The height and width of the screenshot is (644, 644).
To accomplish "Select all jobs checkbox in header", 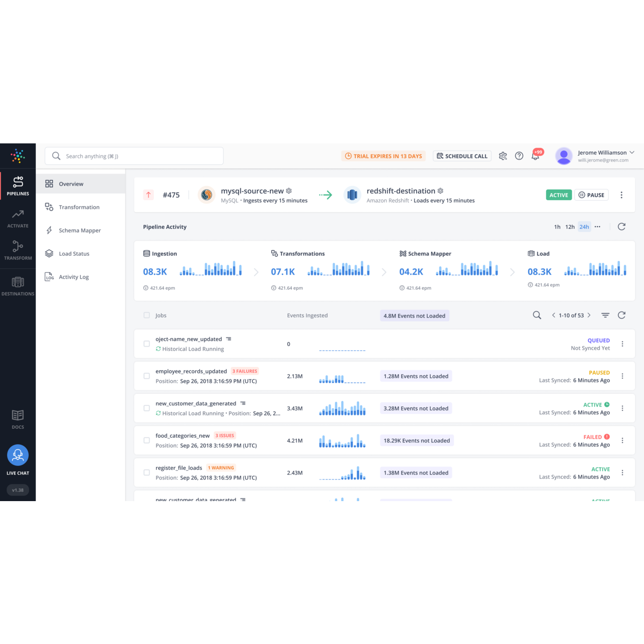I will tap(146, 315).
